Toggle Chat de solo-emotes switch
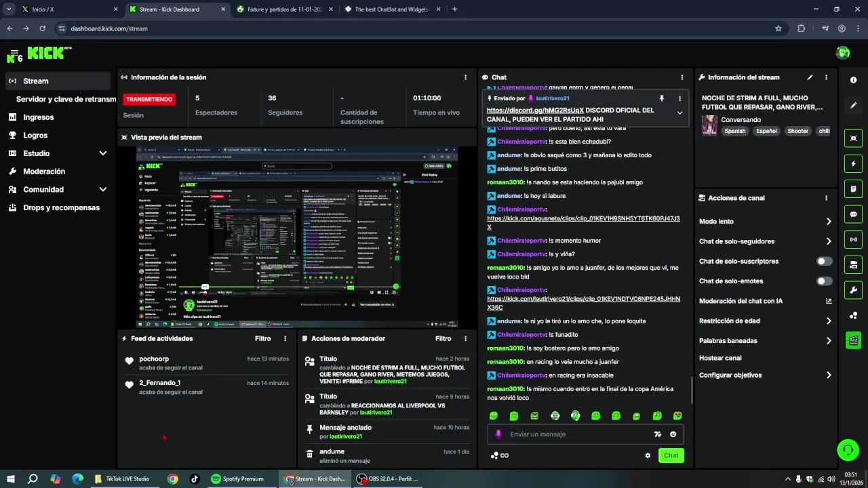This screenshot has width=868, height=488. [x=825, y=281]
